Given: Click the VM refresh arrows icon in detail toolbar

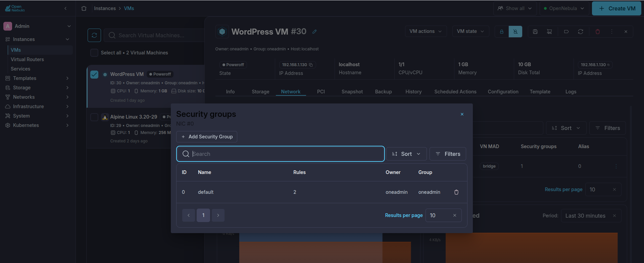Looking at the screenshot, I should coord(581,32).
